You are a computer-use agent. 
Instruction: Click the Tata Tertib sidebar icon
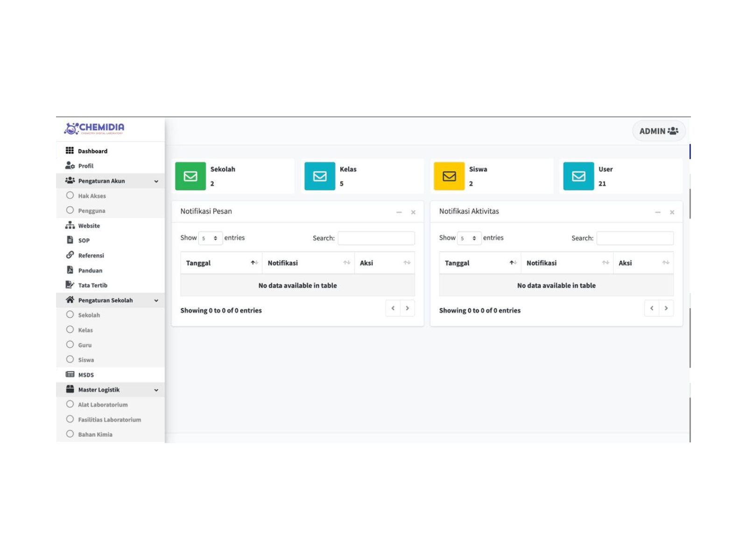coord(70,285)
